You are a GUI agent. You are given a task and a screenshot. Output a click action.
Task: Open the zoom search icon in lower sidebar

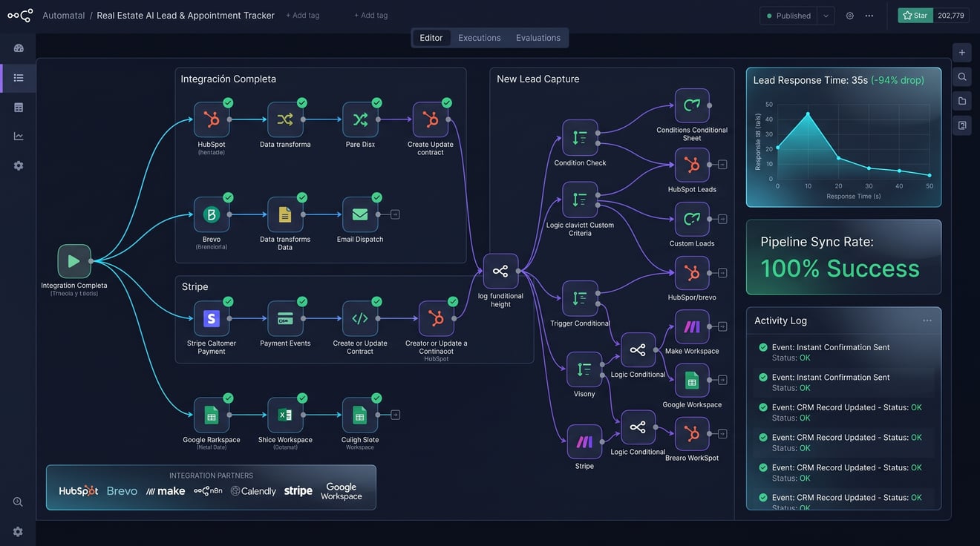coord(18,502)
